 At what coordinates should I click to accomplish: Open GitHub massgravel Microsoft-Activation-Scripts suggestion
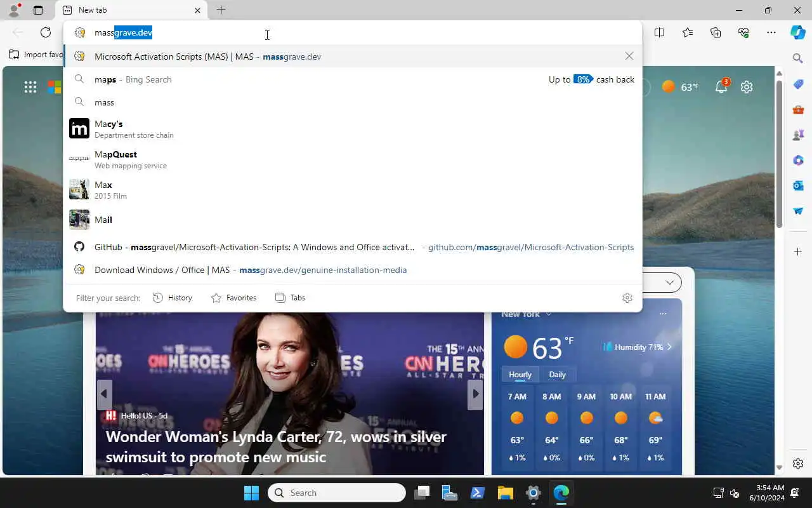pyautogui.click(x=353, y=247)
